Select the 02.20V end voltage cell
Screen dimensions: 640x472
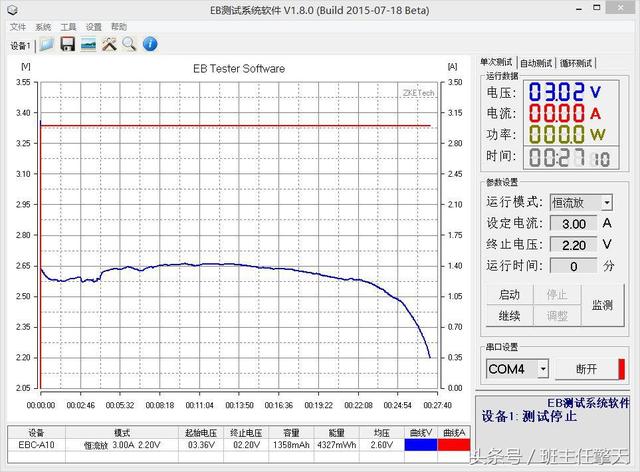pyautogui.click(x=246, y=445)
